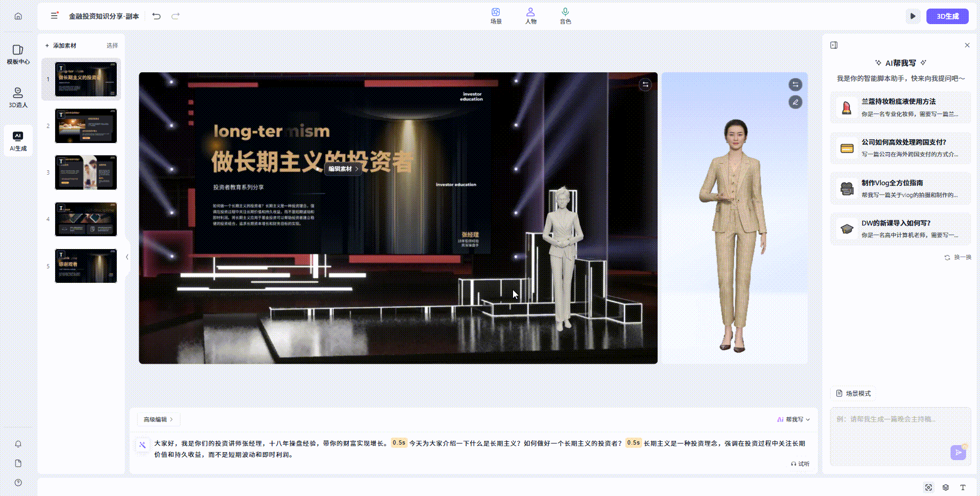The image size is (980, 496).
Task: Edit the avatar with pencil icon
Action: click(x=795, y=102)
